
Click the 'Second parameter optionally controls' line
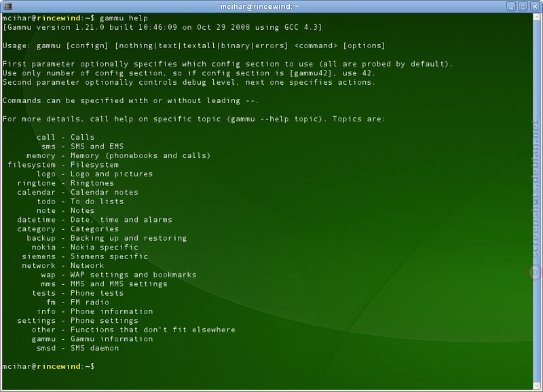click(189, 82)
